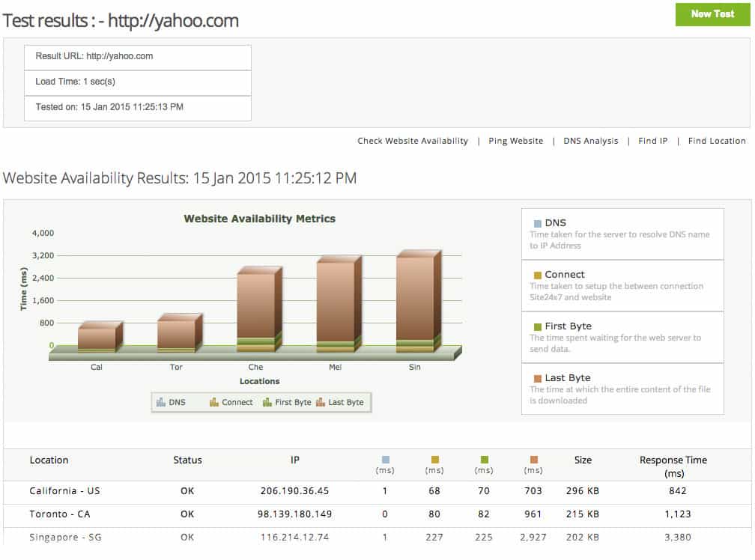
Task: Click the 82 first byte value
Action: [x=484, y=514]
